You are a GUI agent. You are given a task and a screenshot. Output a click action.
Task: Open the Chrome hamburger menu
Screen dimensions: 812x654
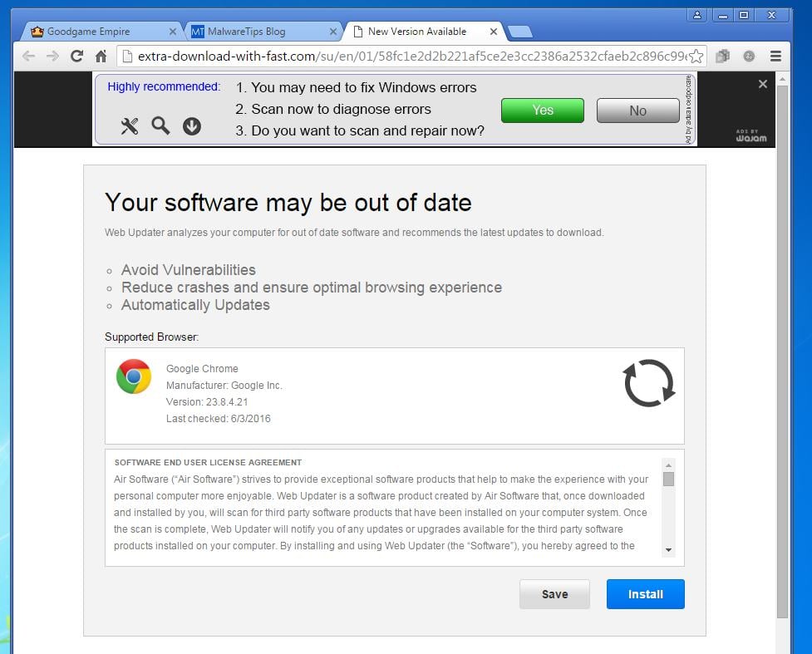coord(775,57)
